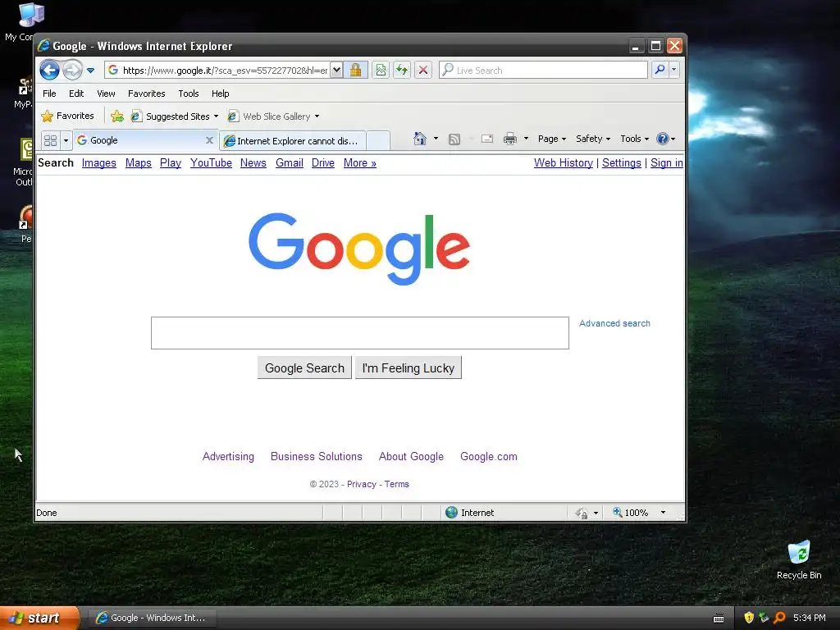Open the tab list dropdown arrow

[x=66, y=140]
